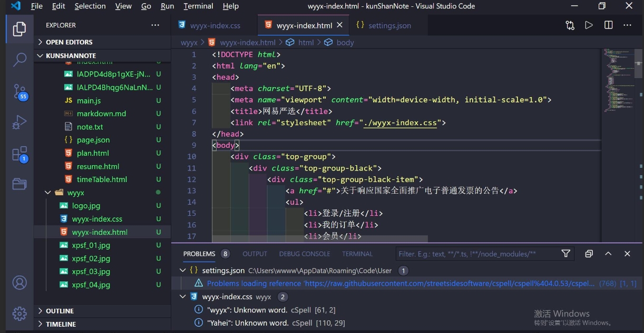Collapse settings.json problems group
The image size is (644, 333).
[183, 270]
